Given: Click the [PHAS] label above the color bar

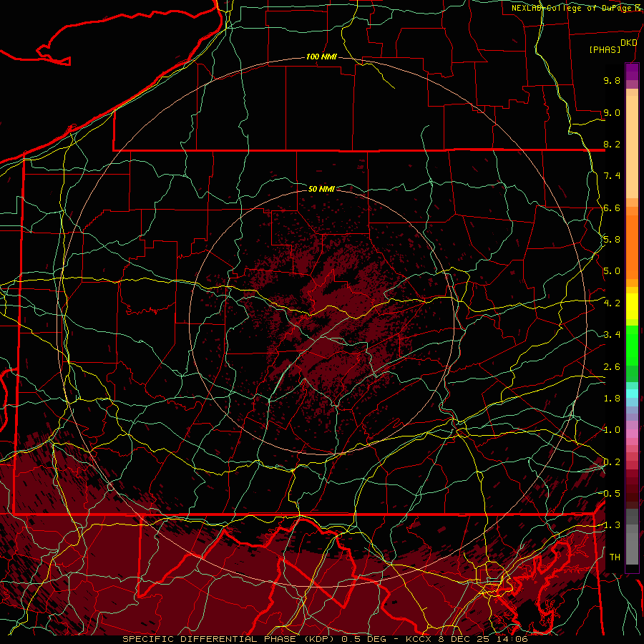Looking at the screenshot, I should pyautogui.click(x=604, y=49).
